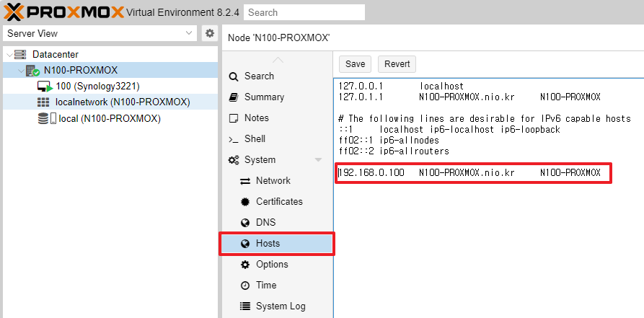Click the System Log list icon

[x=245, y=306]
